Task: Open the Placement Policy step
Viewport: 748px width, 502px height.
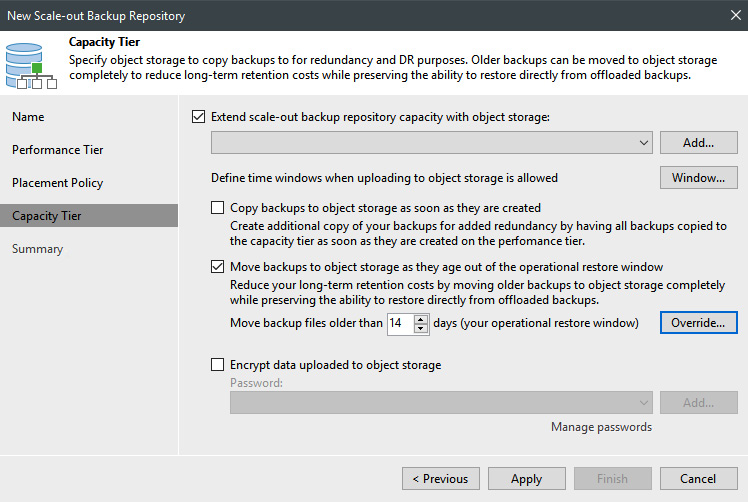Action: coord(57,183)
